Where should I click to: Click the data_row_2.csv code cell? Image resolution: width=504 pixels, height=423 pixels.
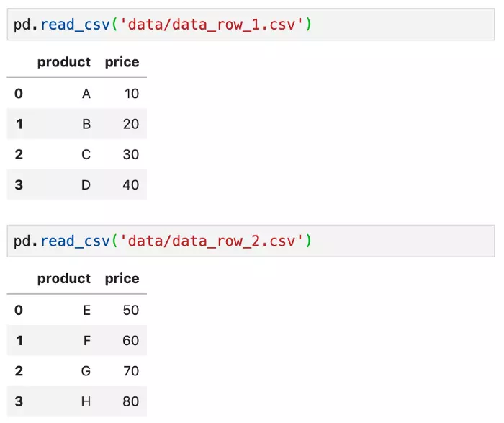coord(251,241)
